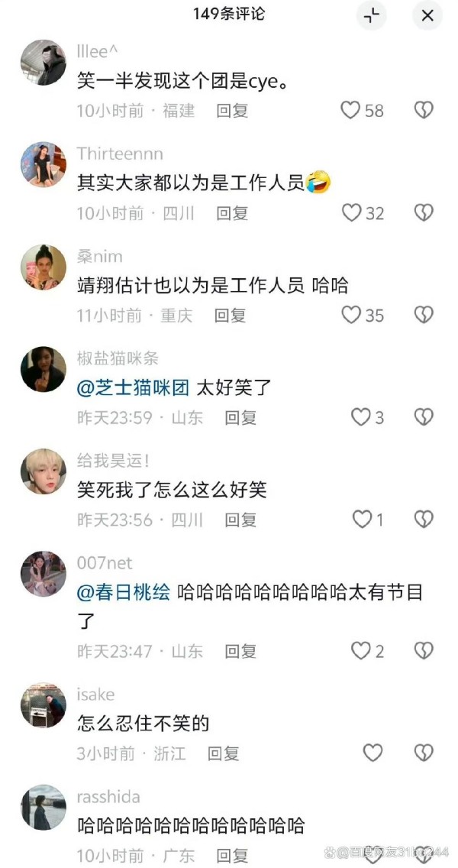458x868 pixels.
Task: Dislike Thirteennn's comment with broken heart
Action: coord(424,212)
